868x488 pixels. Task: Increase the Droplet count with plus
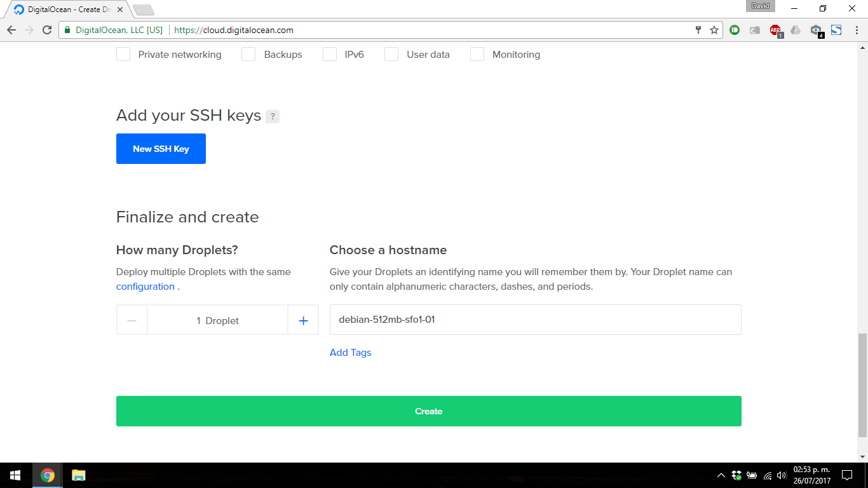pyautogui.click(x=303, y=320)
